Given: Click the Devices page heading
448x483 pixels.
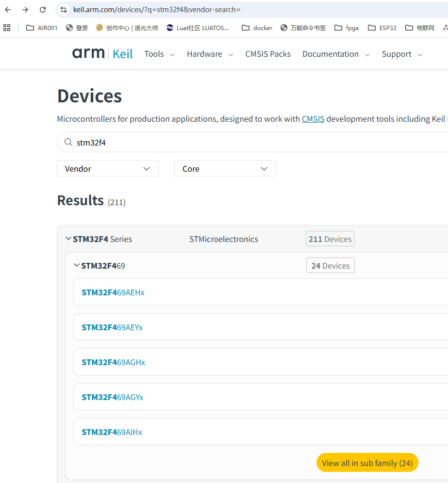Looking at the screenshot, I should [x=89, y=96].
